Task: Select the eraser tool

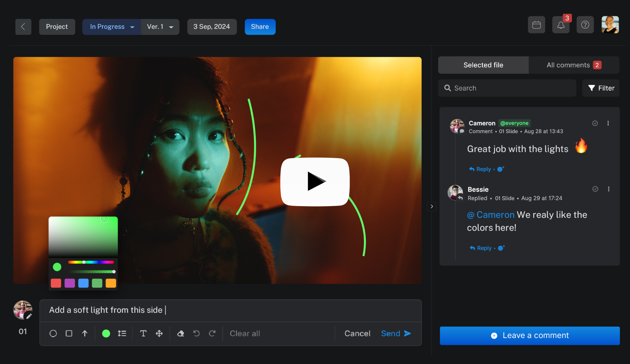Action: tap(181, 333)
